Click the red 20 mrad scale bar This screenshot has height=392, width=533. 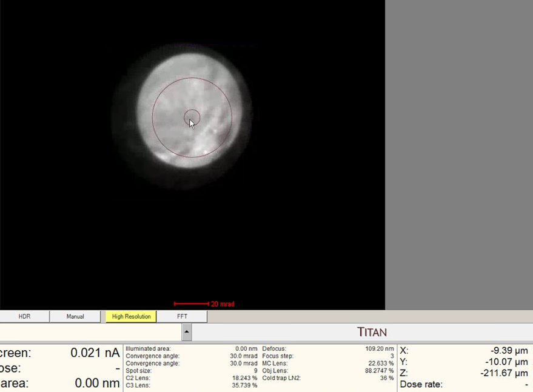pyautogui.click(x=192, y=304)
